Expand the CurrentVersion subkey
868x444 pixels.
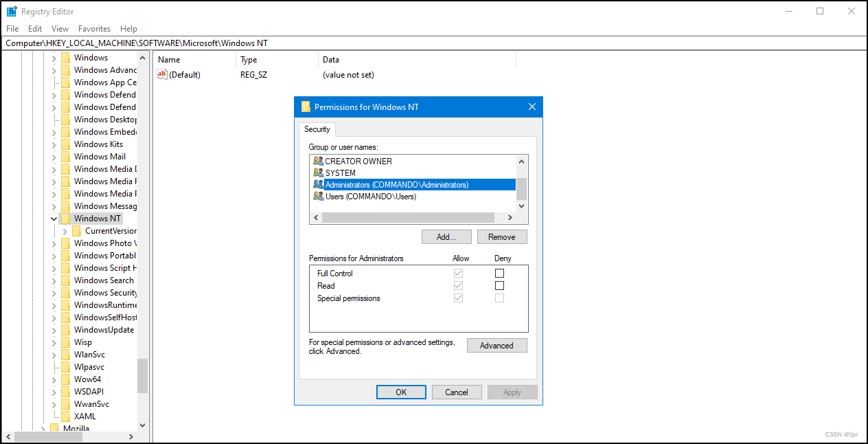(x=65, y=231)
